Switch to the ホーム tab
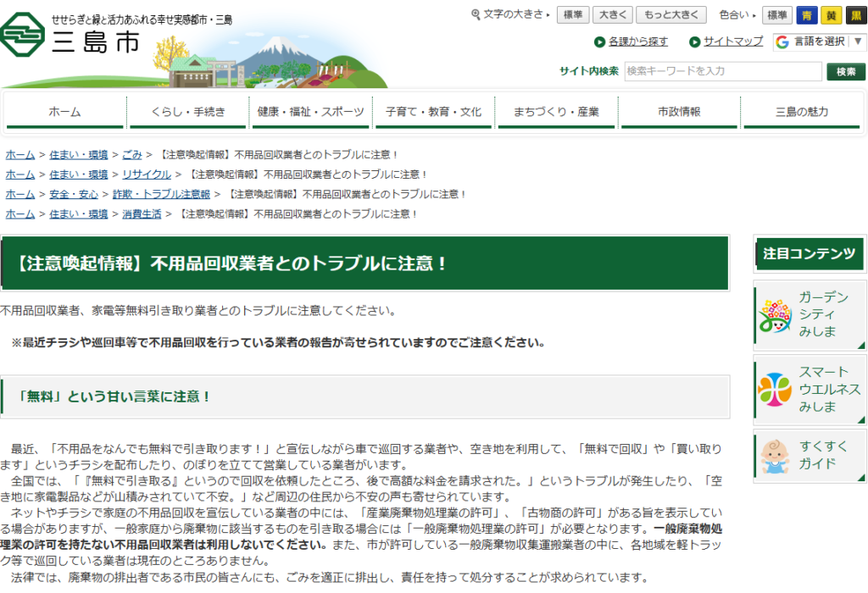 [64, 110]
